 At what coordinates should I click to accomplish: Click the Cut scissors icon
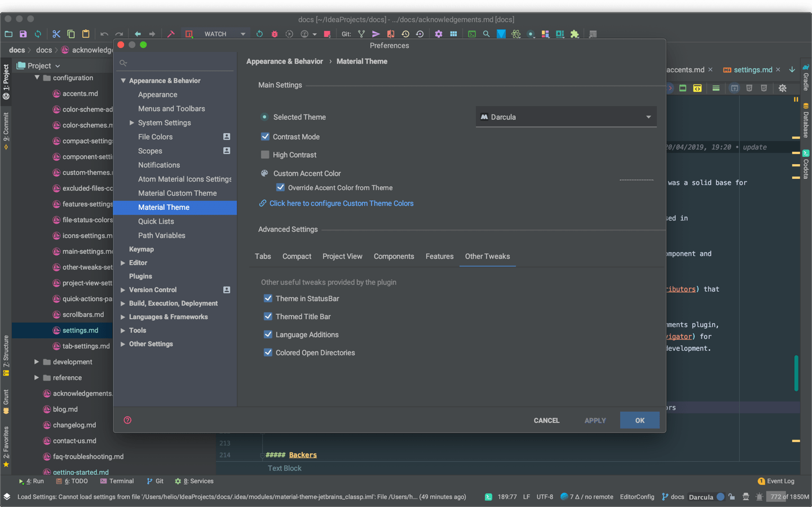56,34
